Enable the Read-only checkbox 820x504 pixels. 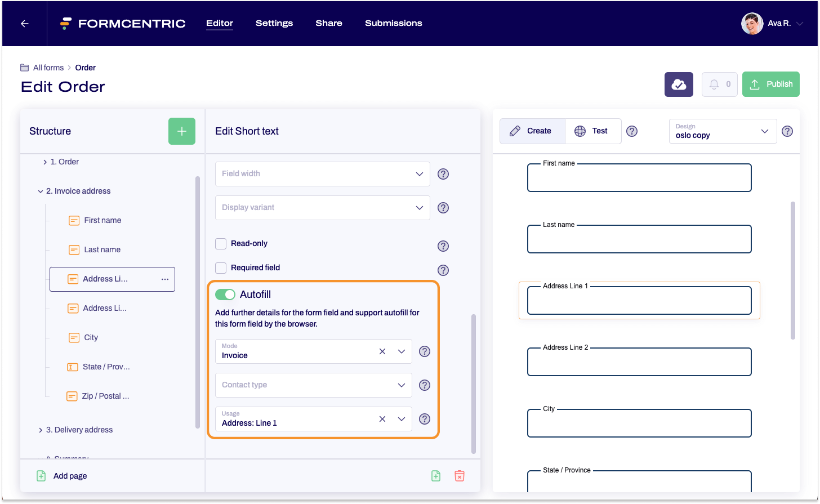tap(221, 243)
